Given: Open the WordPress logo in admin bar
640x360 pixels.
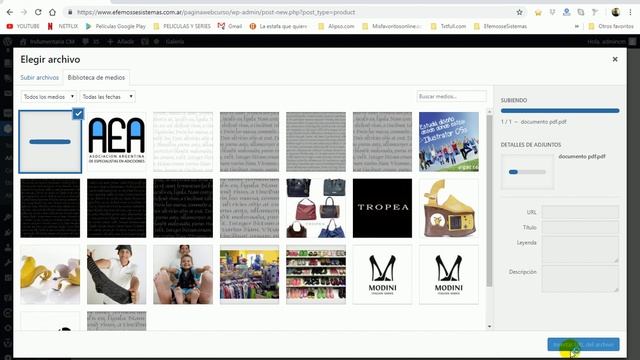Looking at the screenshot, I should pos(7,41).
